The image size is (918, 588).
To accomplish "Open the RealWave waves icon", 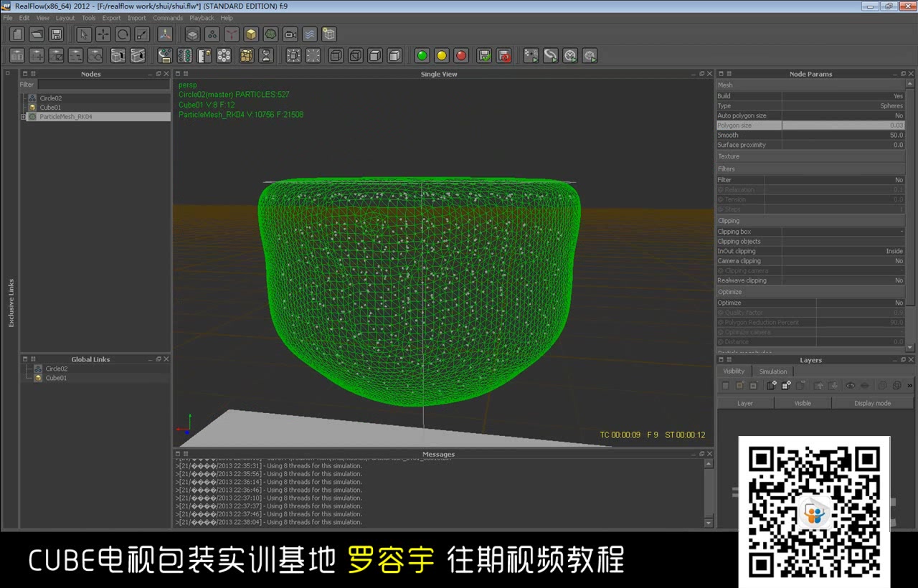I will (309, 34).
